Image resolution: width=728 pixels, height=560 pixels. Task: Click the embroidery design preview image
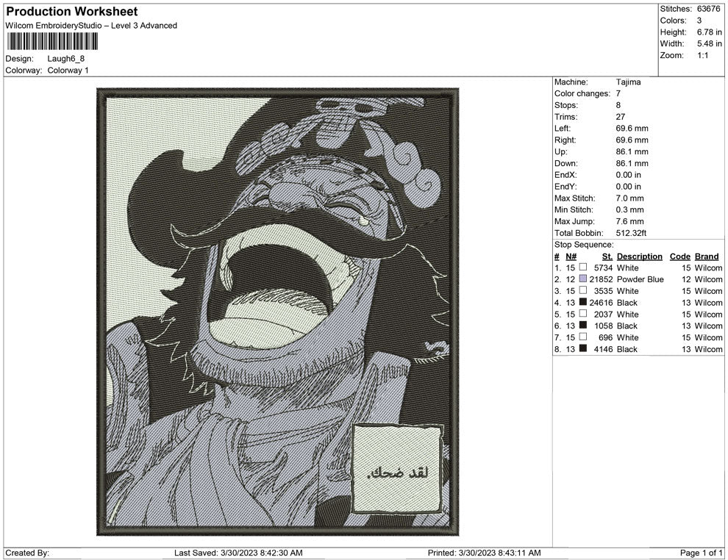pos(278,312)
